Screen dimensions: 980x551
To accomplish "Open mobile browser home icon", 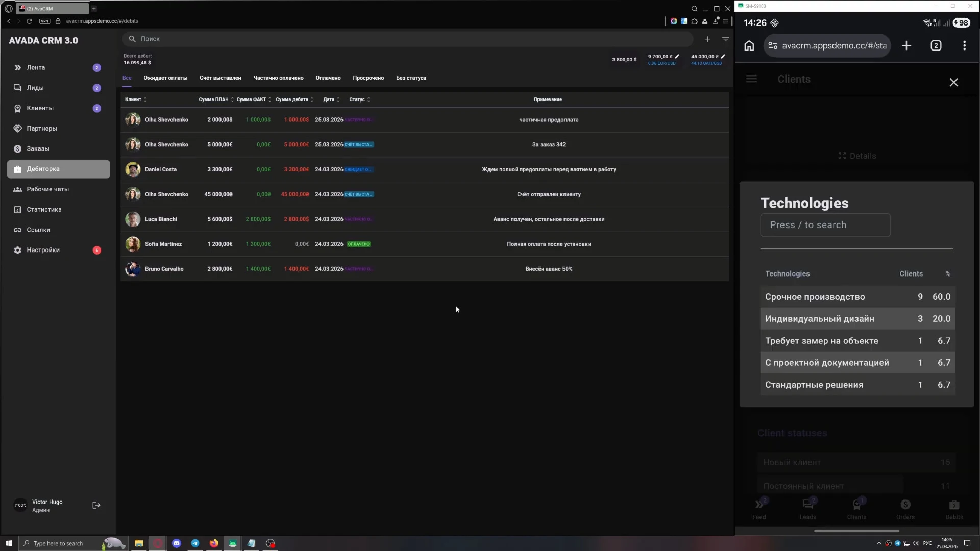I will [x=749, y=46].
